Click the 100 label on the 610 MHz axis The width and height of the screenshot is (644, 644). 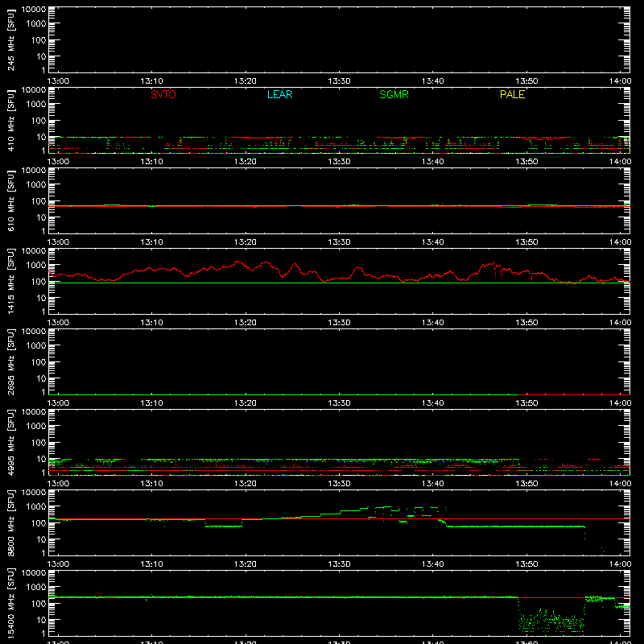click(x=39, y=201)
